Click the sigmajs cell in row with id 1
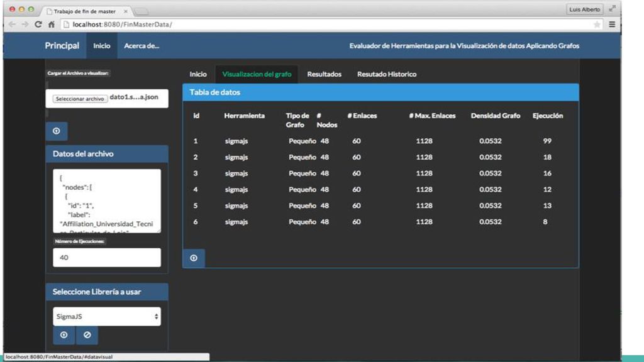 236,141
